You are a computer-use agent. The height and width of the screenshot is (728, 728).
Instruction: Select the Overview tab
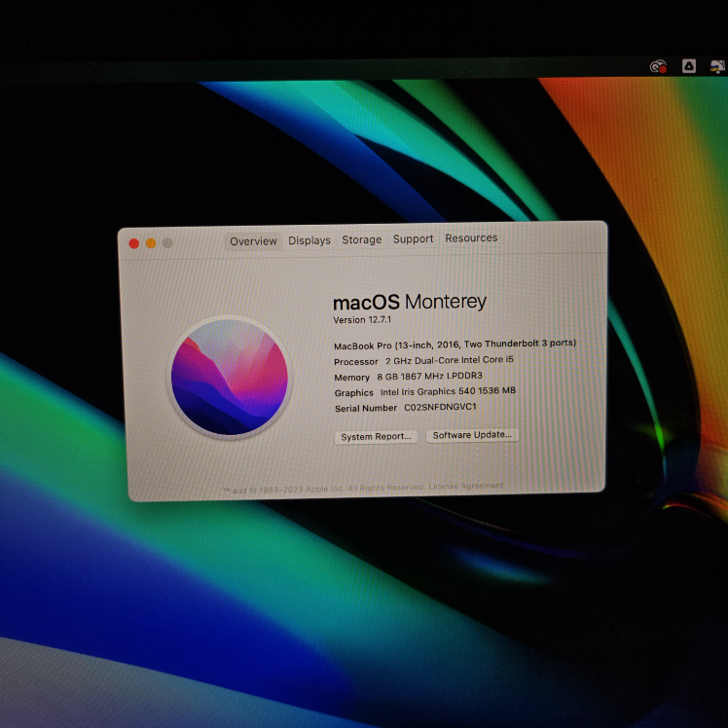pos(253,241)
